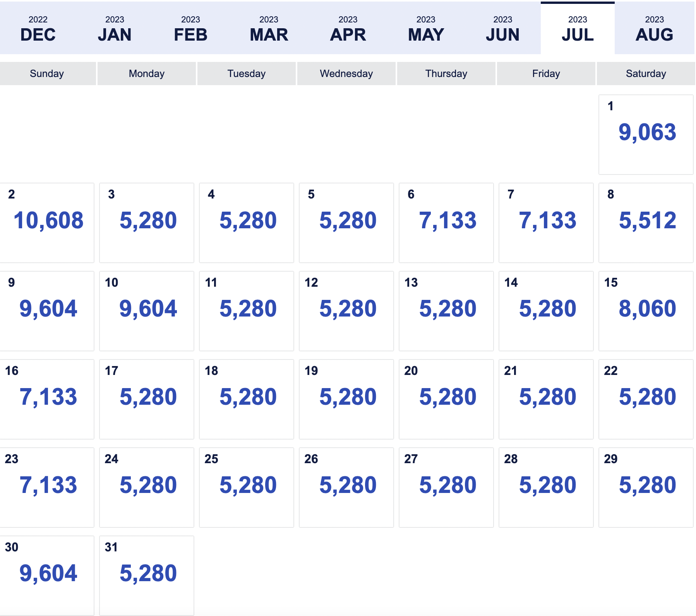Viewport: 696px width, 616px height.
Task: Click the currently active JUL 2023 tab
Action: click(x=578, y=28)
